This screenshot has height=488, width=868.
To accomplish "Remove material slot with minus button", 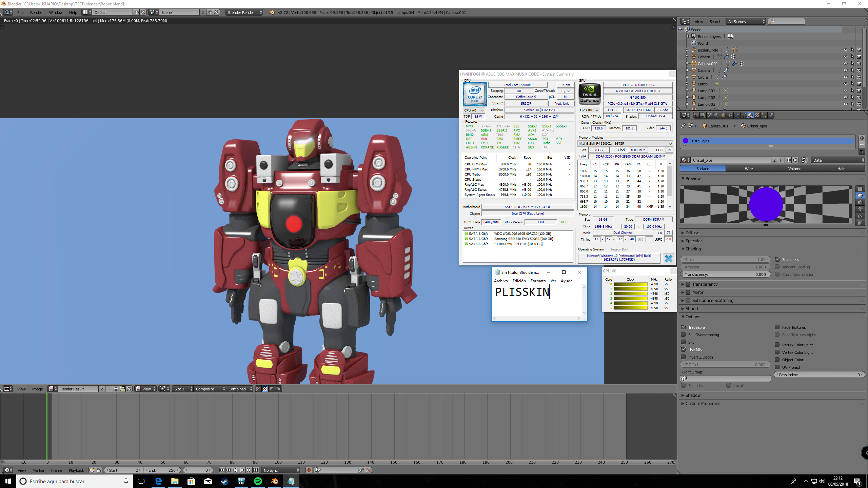I will pyautogui.click(x=862, y=145).
